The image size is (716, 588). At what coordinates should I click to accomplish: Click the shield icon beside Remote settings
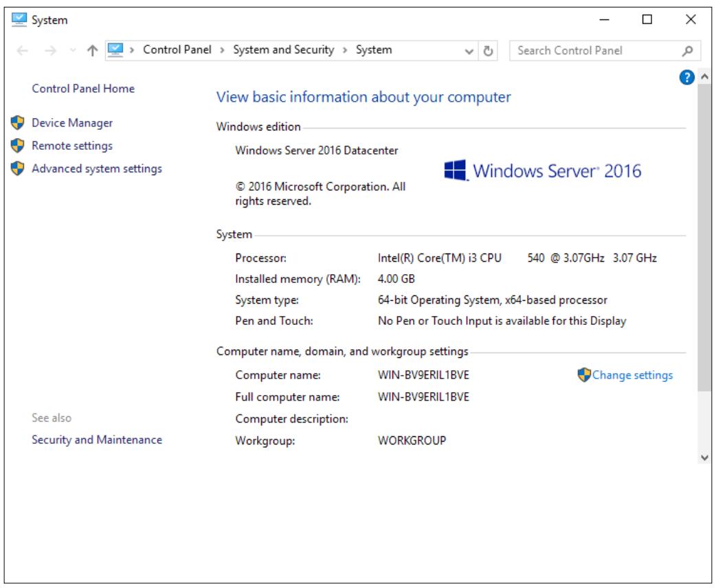[x=17, y=145]
